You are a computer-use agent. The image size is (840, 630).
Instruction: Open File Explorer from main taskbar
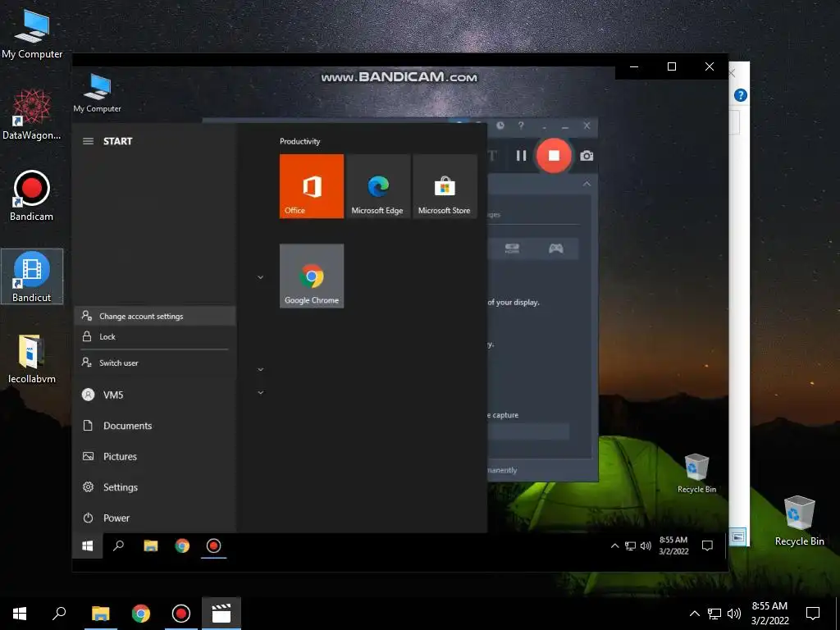pos(100,614)
